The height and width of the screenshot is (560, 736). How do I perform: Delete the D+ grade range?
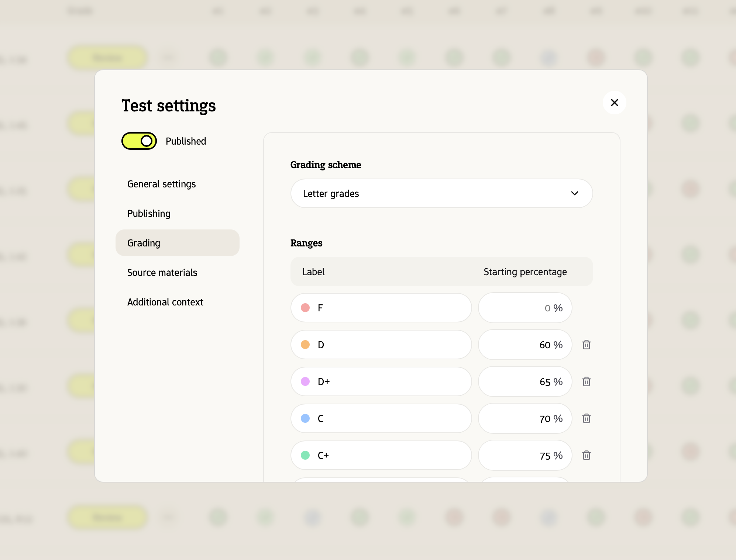pyautogui.click(x=586, y=381)
